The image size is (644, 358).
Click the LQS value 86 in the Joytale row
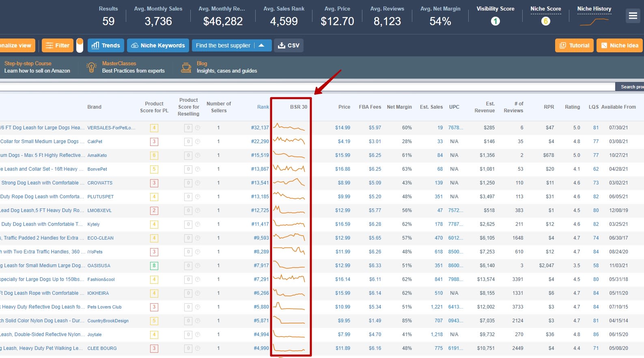[x=596, y=334]
